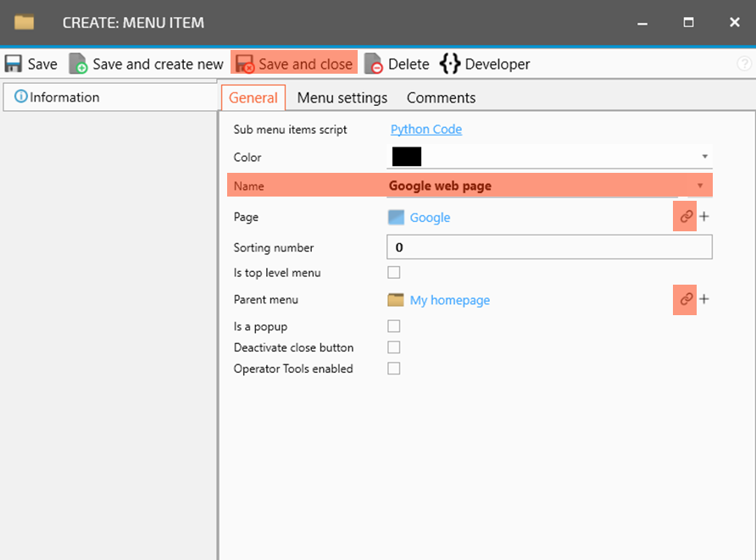Click link icon in Page row
The height and width of the screenshot is (560, 756).
click(x=686, y=217)
